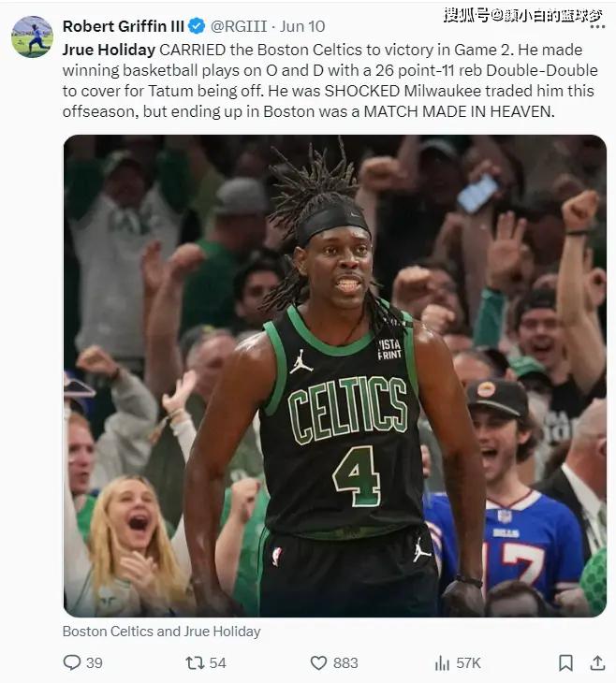The image size is (616, 683).
Task: Click the image caption Boston Celtics and Jrue Holiday
Action: pos(162,632)
